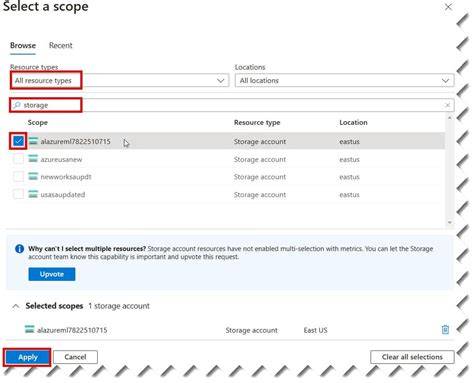Check the azureusanew checkbox
474x383 pixels.
pos(18,159)
